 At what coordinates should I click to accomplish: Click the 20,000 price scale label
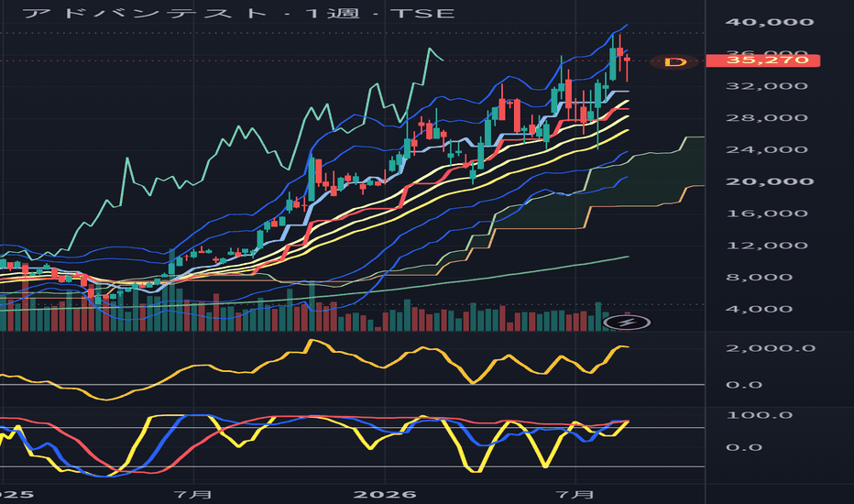click(769, 181)
